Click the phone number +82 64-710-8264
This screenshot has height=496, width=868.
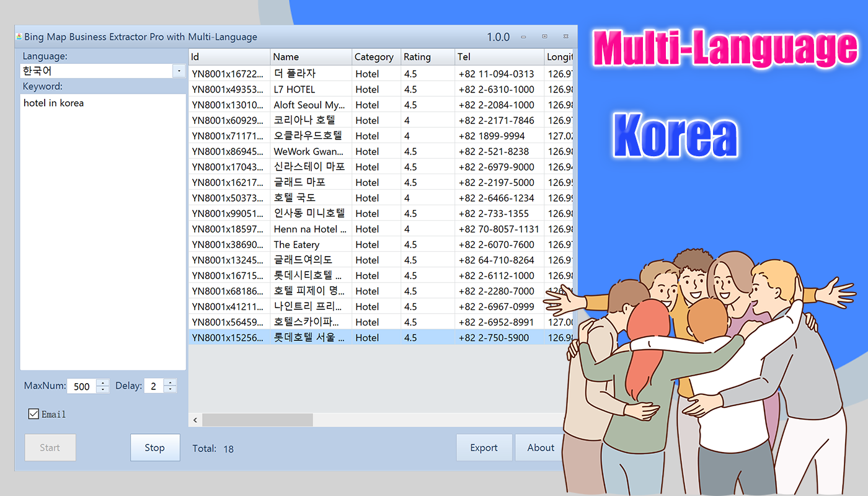click(x=496, y=260)
